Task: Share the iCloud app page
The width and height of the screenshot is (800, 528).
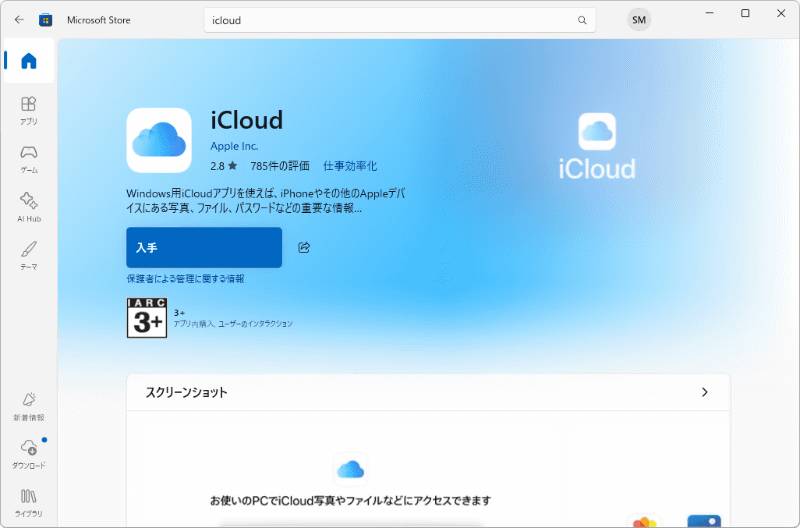Action: coord(304,247)
